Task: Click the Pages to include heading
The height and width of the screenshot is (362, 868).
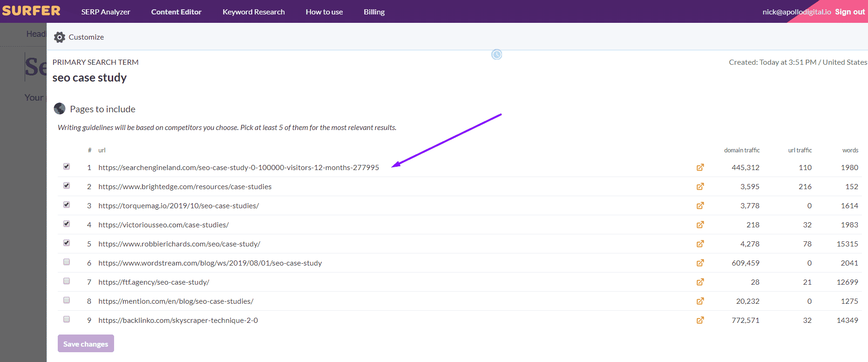Action: 102,109
